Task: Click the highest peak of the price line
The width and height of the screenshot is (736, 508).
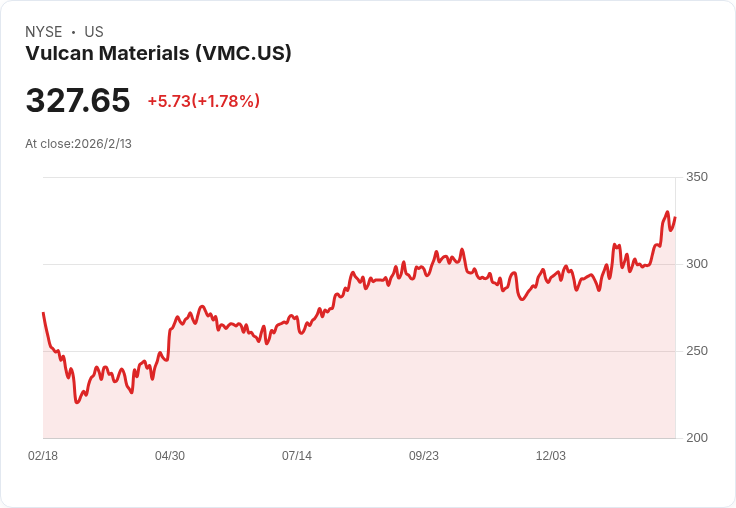Action: [x=667, y=212]
